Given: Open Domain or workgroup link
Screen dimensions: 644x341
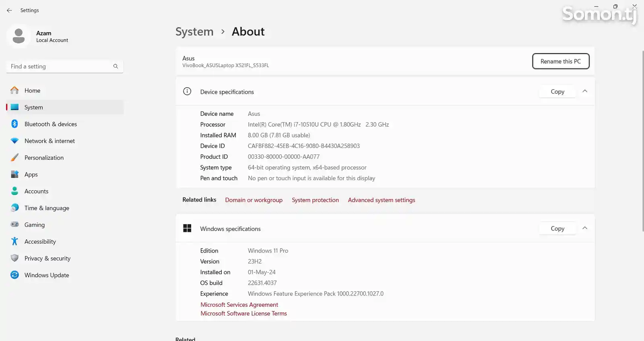Looking at the screenshot, I should point(254,200).
